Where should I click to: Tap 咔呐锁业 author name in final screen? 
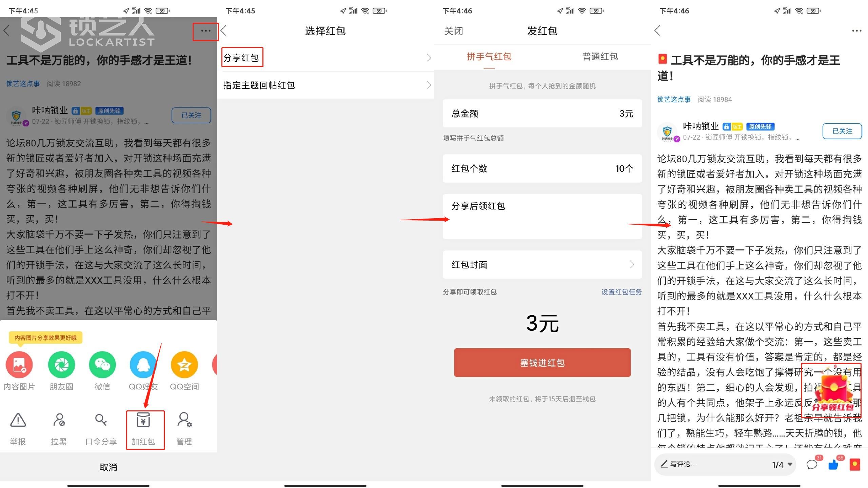(x=701, y=126)
